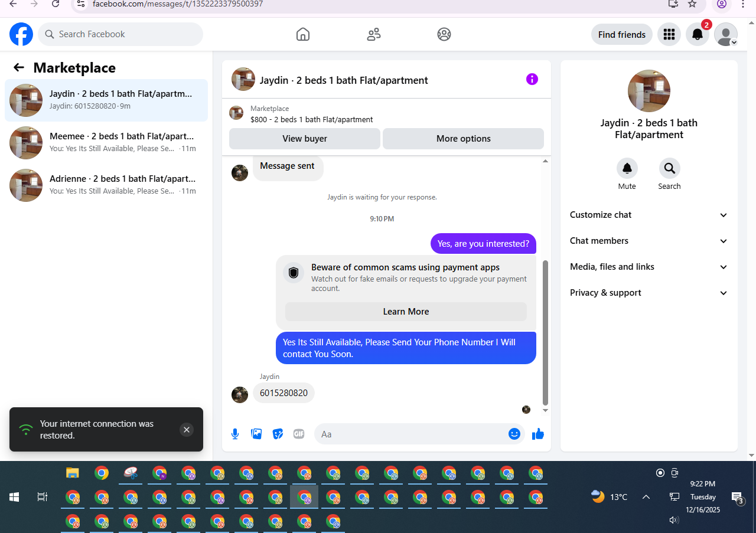The width and height of the screenshot is (756, 533).
Task: Open the Facebook menu grid icon
Action: (669, 34)
